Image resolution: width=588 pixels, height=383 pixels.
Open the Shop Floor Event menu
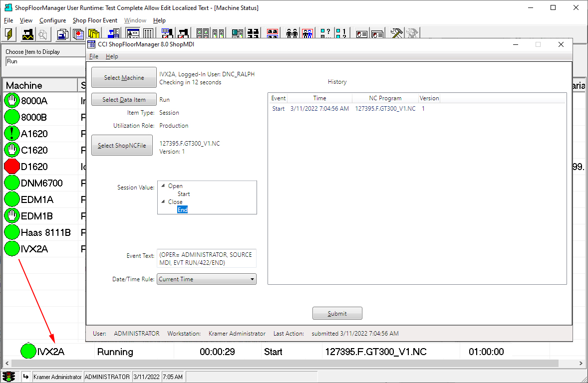coord(95,20)
